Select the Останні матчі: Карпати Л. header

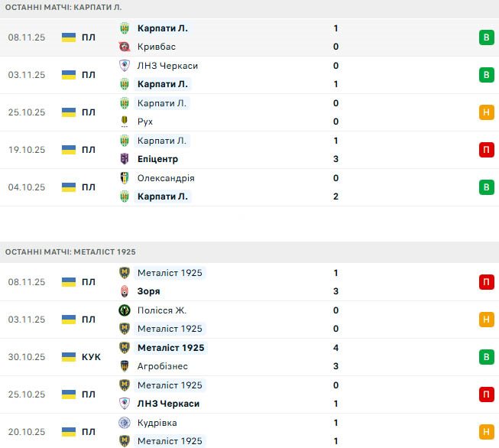click(64, 7)
